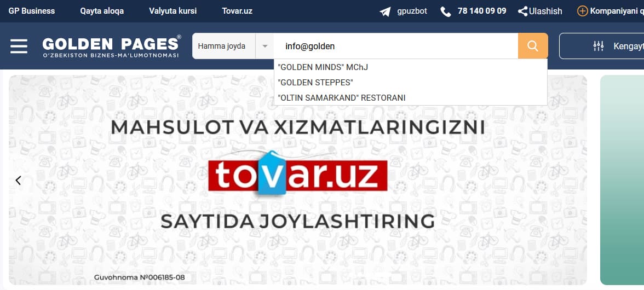The width and height of the screenshot is (644, 290).
Task: Open the hamburger menu icon
Action: point(19,46)
